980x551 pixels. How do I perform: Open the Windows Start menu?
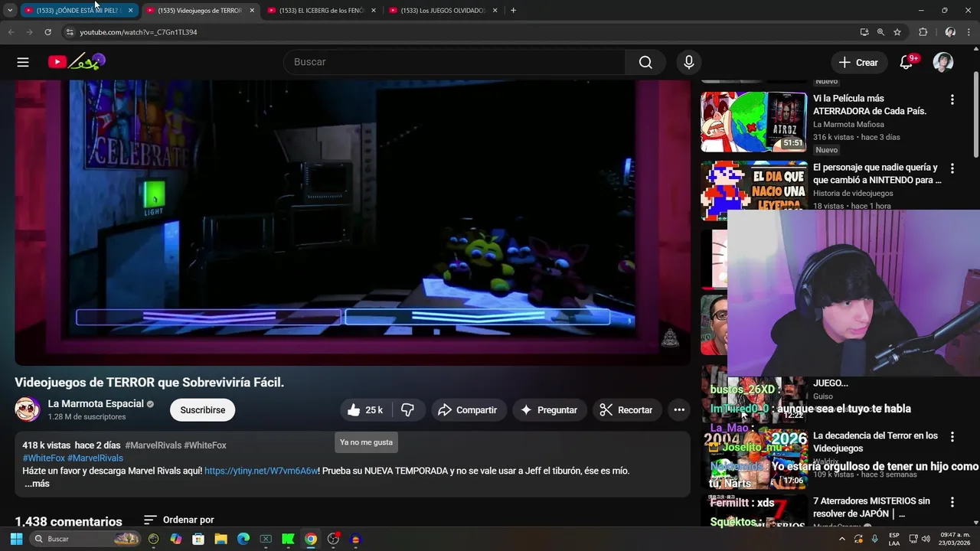click(x=16, y=539)
